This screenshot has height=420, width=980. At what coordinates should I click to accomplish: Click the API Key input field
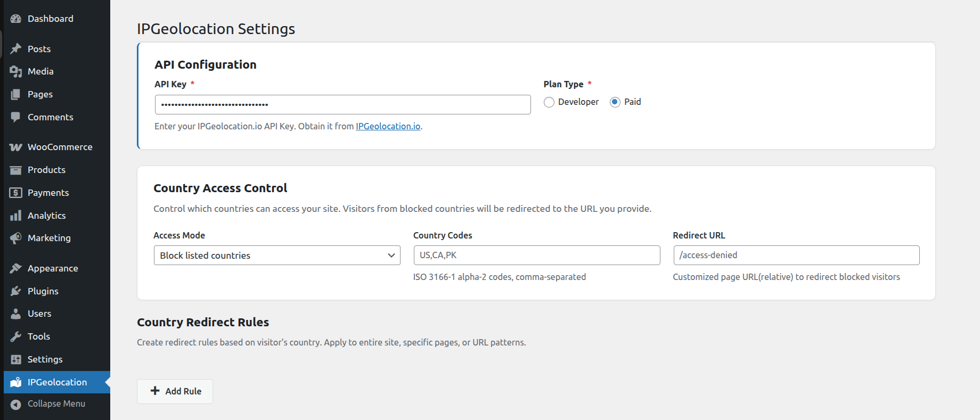click(x=343, y=104)
